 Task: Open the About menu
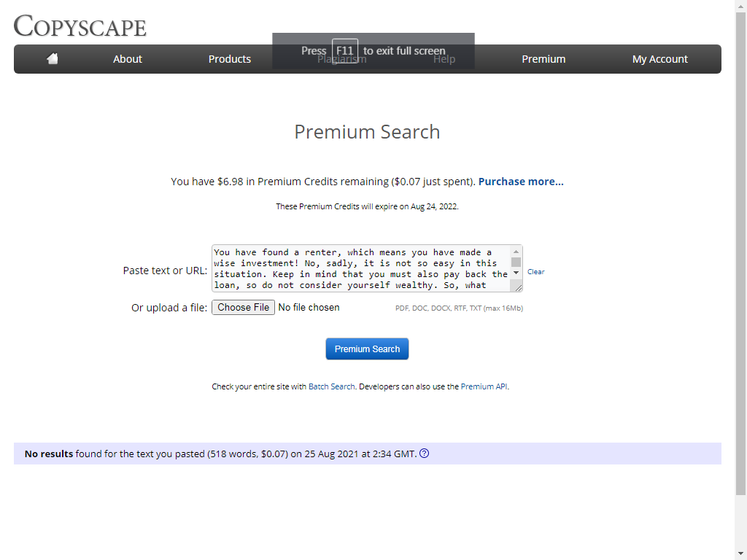point(127,59)
